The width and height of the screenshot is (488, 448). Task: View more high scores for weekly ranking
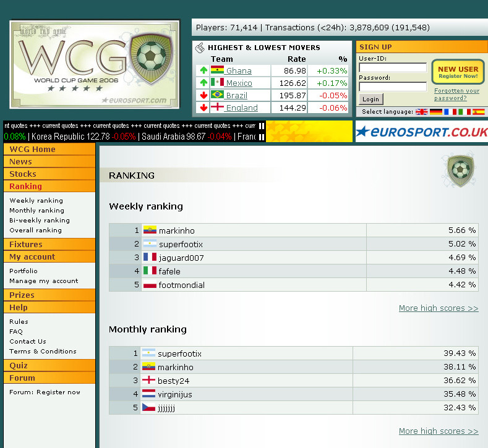pos(438,308)
